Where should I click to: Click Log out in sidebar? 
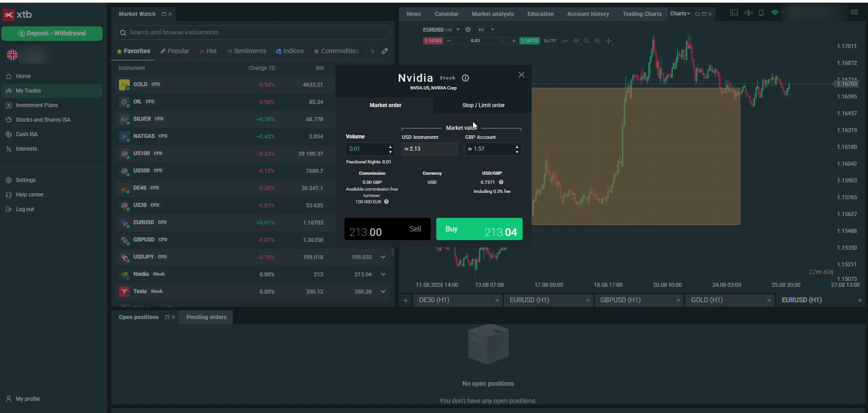(x=25, y=209)
